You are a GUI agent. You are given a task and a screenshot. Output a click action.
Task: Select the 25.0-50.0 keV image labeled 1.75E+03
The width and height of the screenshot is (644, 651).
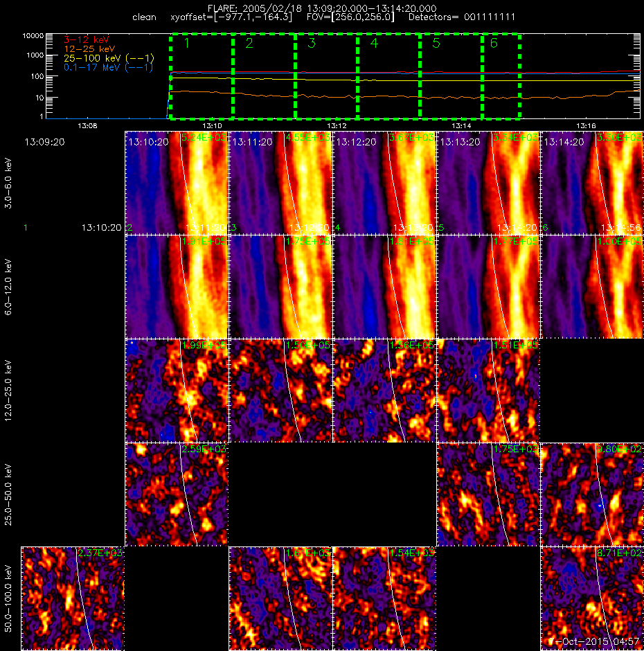(488, 494)
